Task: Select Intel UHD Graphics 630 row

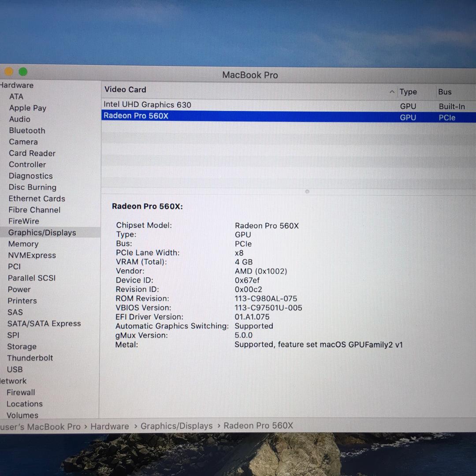Action: tap(147, 105)
